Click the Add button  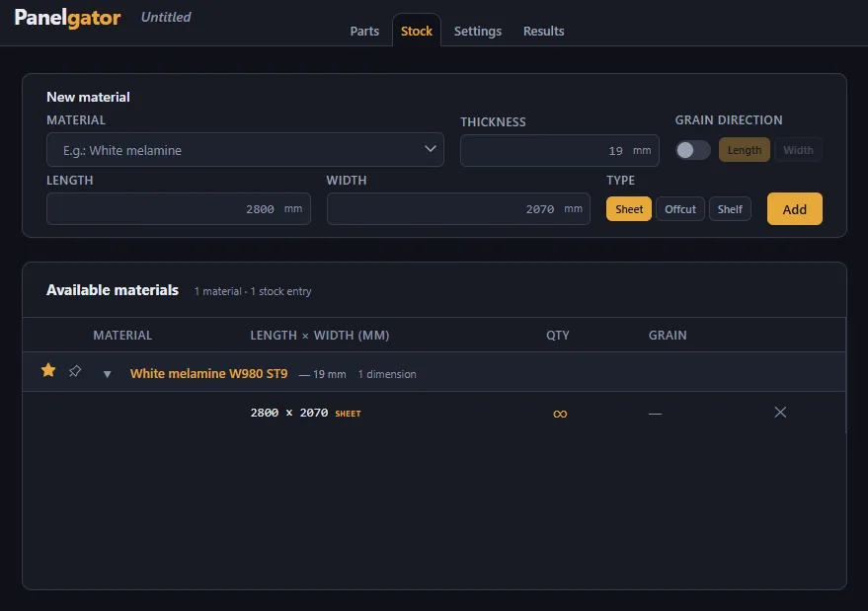(794, 209)
